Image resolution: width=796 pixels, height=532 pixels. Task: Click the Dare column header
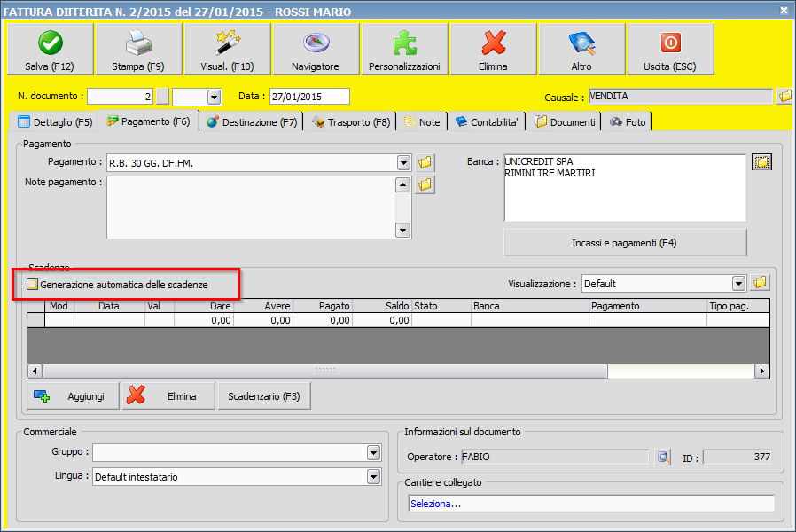click(x=204, y=306)
